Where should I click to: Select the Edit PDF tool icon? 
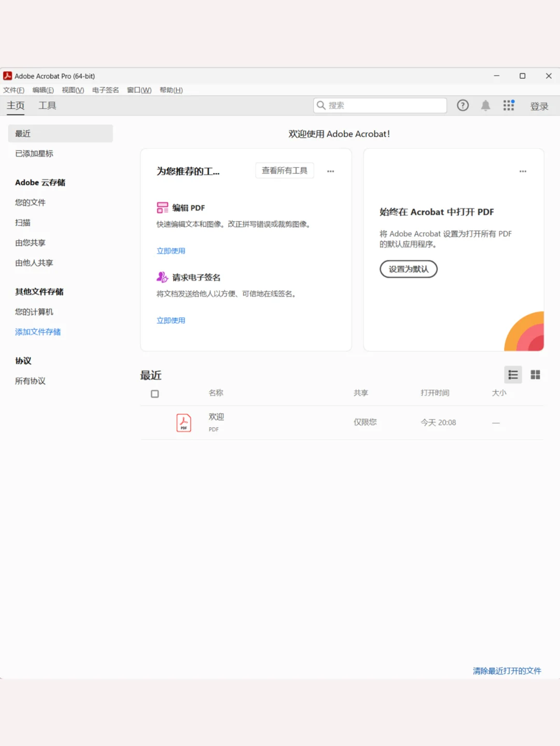click(x=162, y=207)
